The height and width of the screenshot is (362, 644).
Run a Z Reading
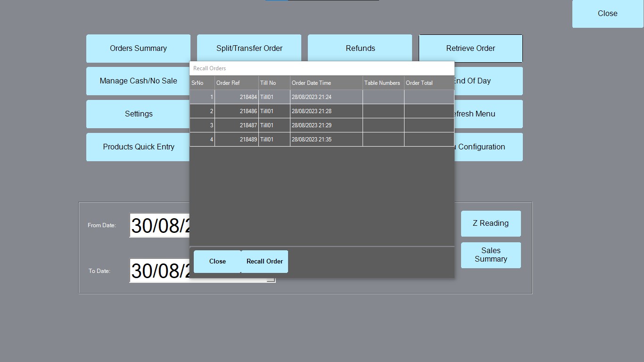click(x=491, y=223)
